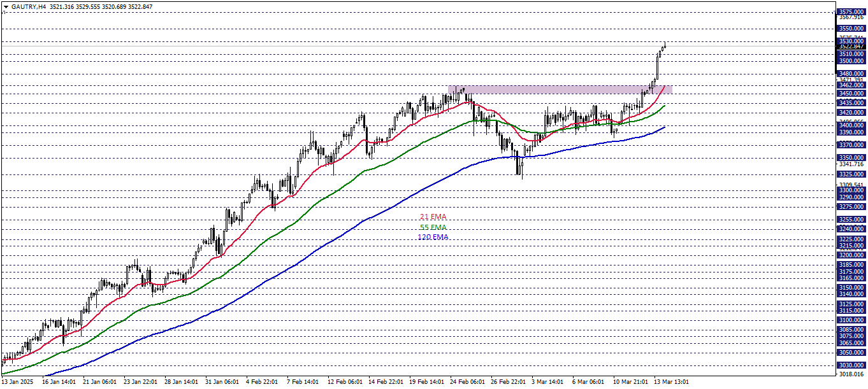868x389 pixels.
Task: Select the purple resistance zone rectangle
Action: tap(560, 90)
